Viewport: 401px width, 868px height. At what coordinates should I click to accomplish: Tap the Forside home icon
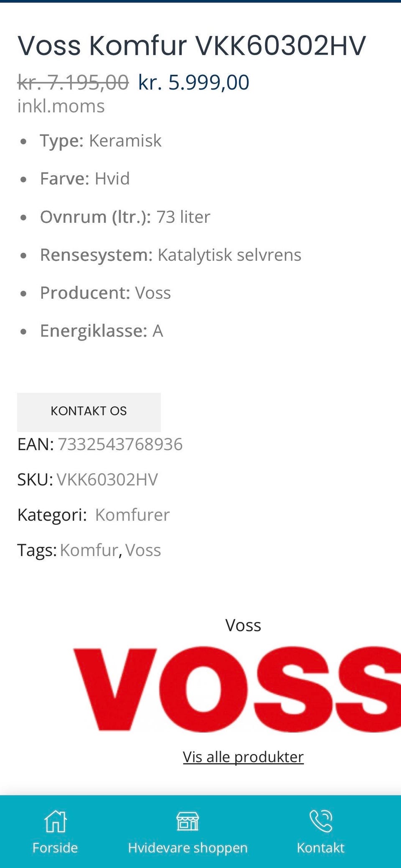point(55,821)
